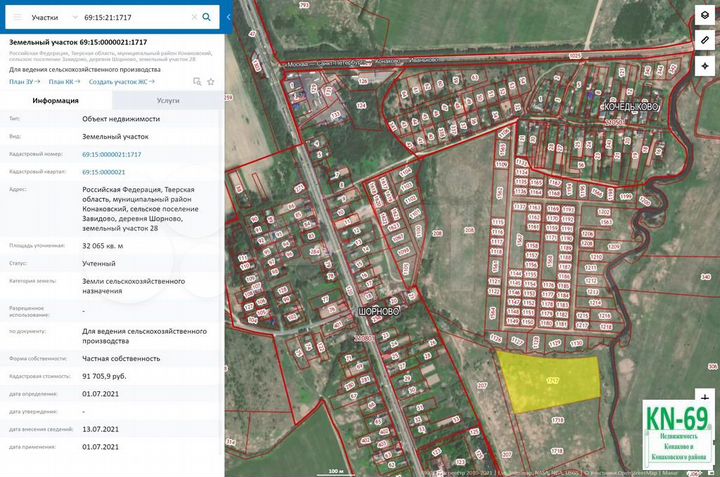
Task: Select the ruler measurement tool
Action: pyautogui.click(x=704, y=42)
